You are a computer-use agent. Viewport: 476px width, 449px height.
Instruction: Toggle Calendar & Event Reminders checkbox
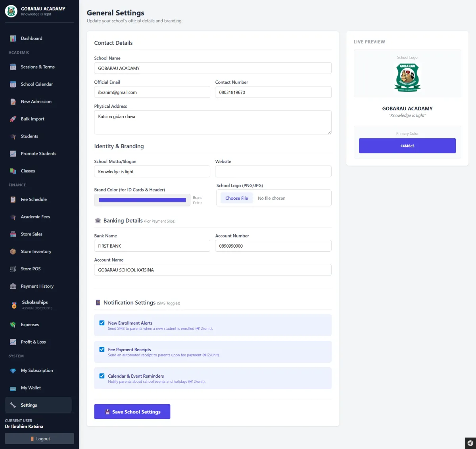click(102, 376)
